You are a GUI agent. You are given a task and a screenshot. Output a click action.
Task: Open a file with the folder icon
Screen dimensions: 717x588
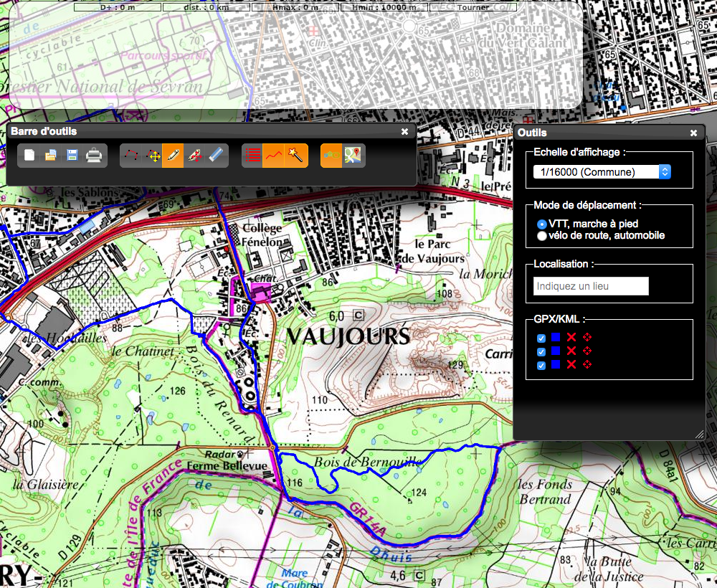click(51, 155)
